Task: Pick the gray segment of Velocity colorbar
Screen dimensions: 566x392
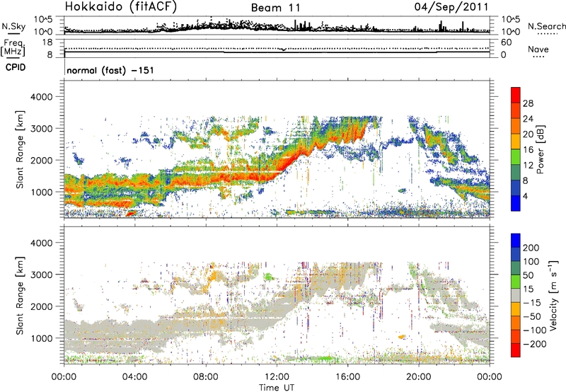Action: coord(516,295)
